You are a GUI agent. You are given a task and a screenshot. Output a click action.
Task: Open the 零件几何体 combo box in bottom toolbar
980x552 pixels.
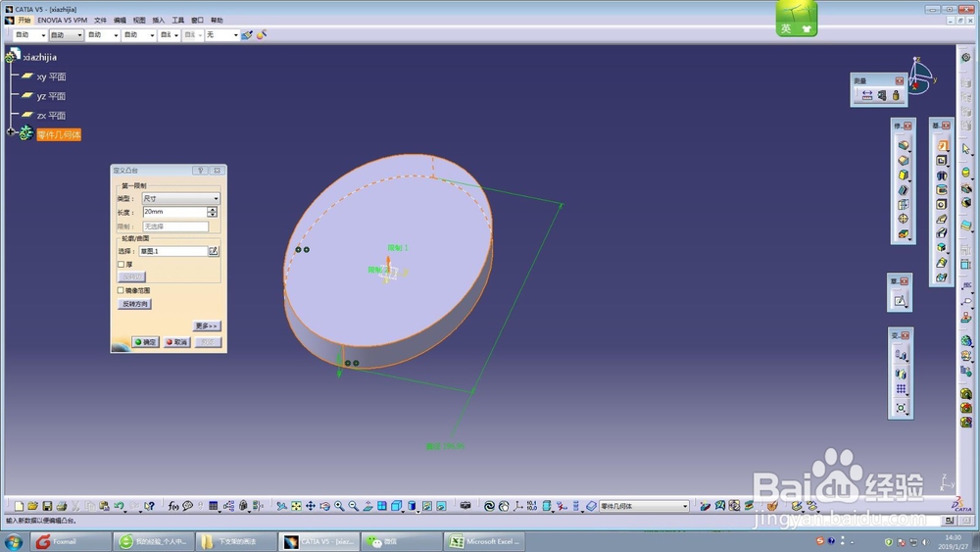[644, 506]
